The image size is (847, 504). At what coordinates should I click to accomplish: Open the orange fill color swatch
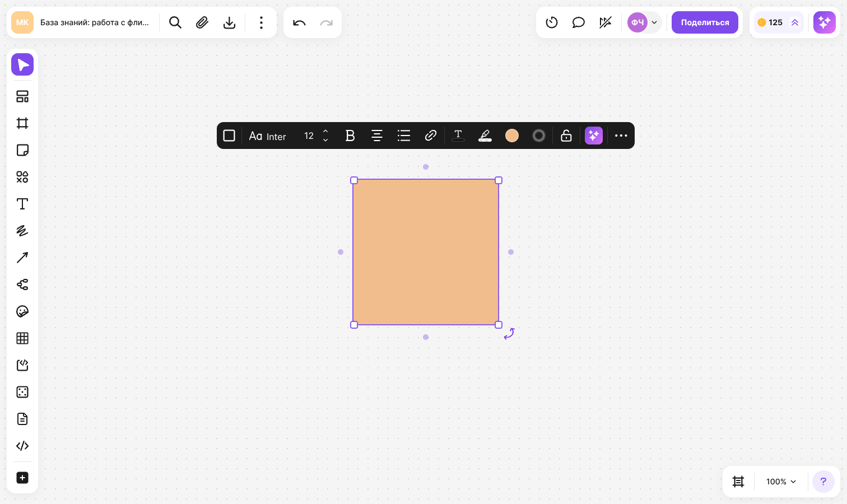(512, 136)
